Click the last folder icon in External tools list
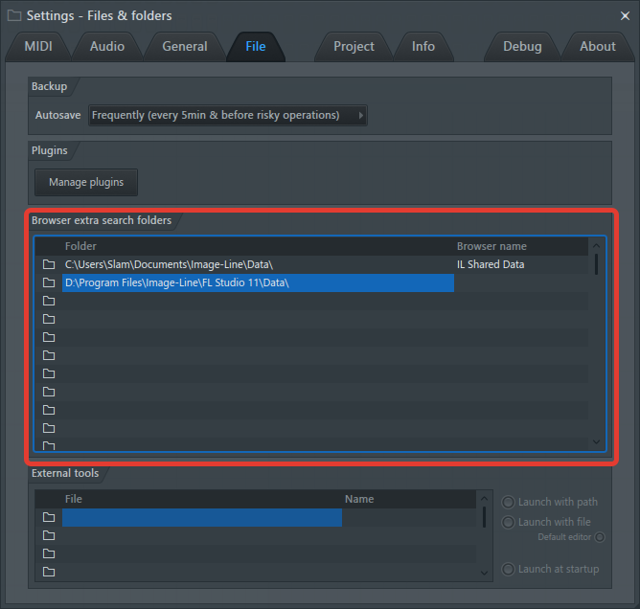Viewport: 640px width, 609px height. pos(49,571)
